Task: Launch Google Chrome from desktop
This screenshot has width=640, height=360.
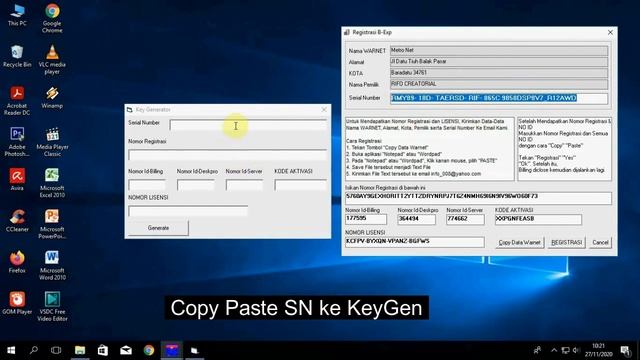Action: [x=52, y=18]
